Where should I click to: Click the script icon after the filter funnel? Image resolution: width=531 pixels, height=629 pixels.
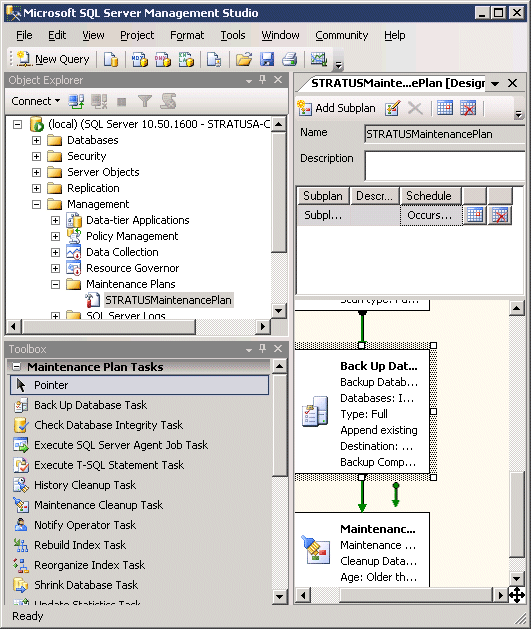tap(168, 101)
